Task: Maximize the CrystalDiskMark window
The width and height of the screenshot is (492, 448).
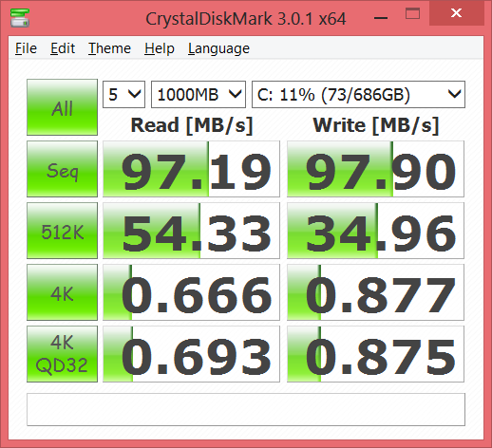Action: point(412,14)
